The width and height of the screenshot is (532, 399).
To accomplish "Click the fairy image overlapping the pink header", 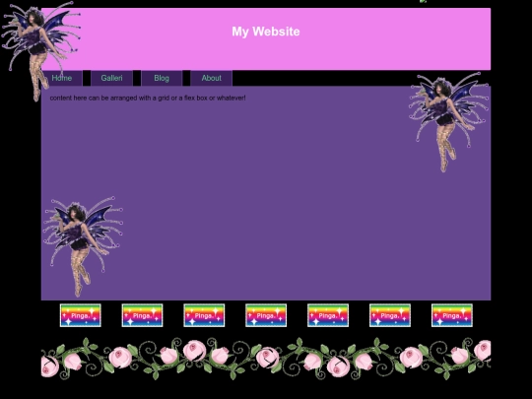I will [40, 51].
